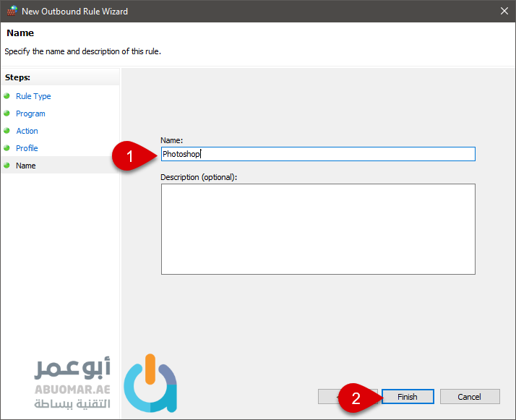The image size is (516, 420).
Task: Click the green bullet beside the Name step
Action: (7, 165)
